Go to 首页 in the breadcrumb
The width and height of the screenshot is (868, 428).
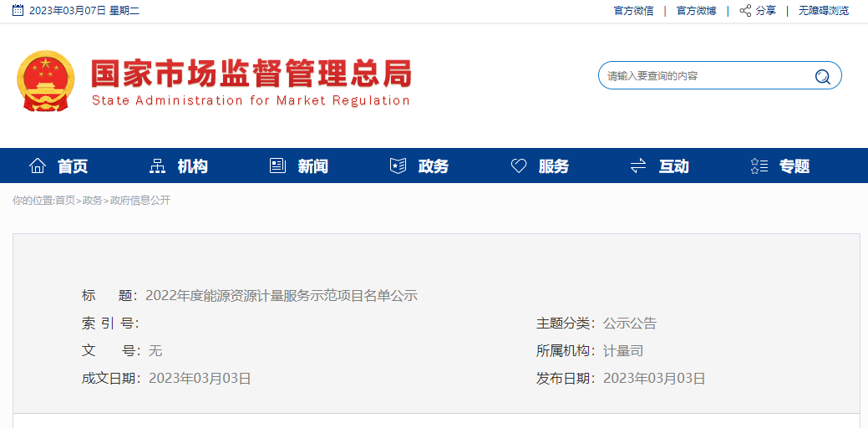[65, 201]
